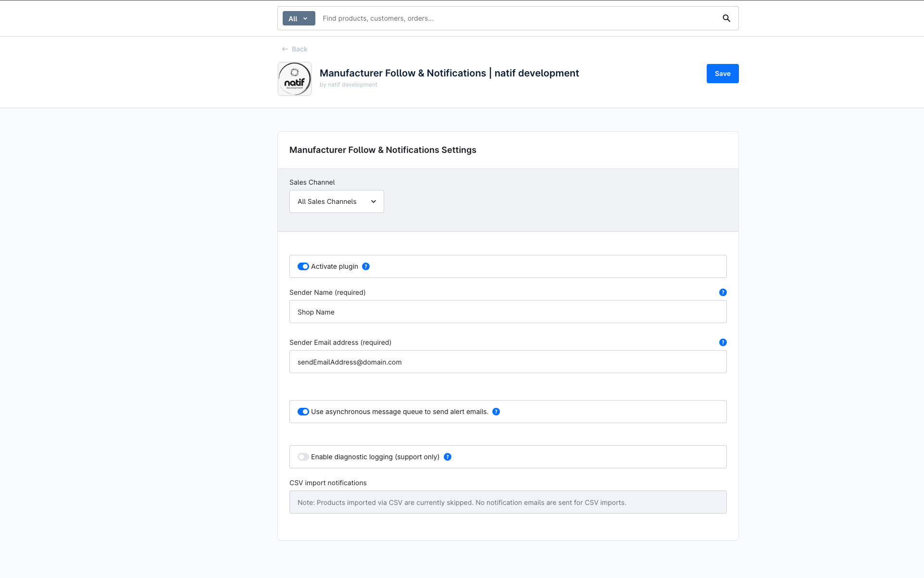Click the natif development plugin logo

tap(294, 78)
